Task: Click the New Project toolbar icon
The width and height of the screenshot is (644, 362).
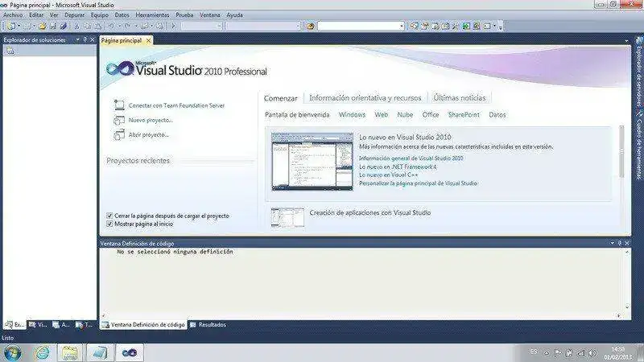Action: click(x=11, y=26)
